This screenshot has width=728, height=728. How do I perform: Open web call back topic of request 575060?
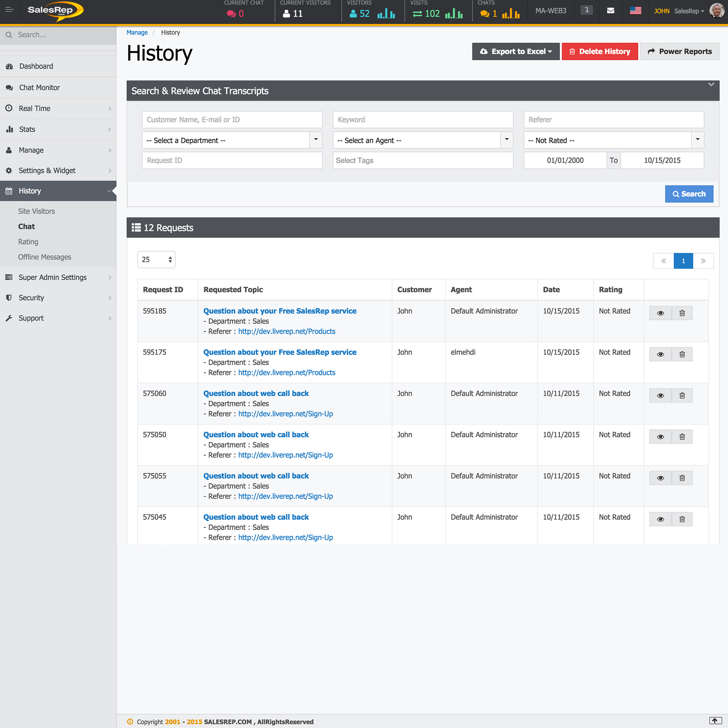pos(256,393)
